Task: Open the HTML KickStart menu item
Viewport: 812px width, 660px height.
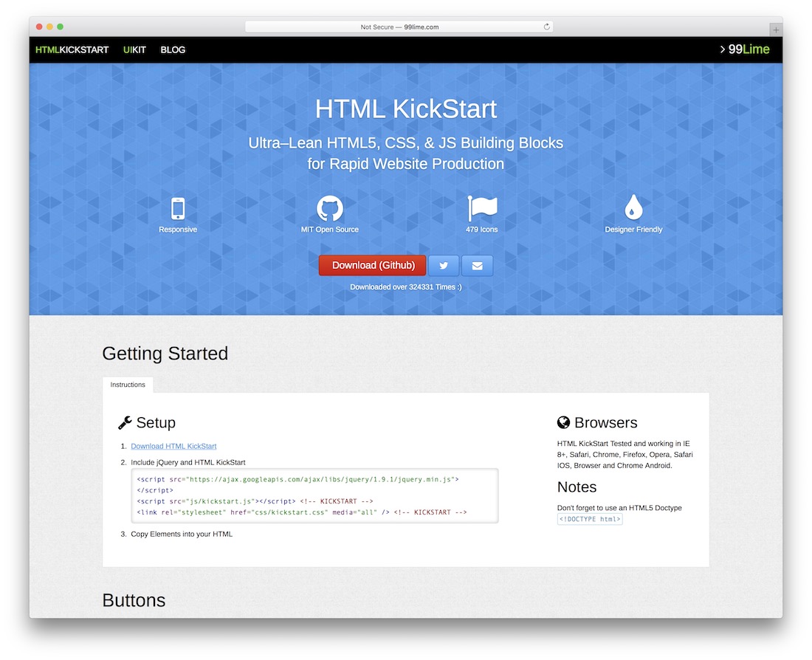Action: pos(72,50)
